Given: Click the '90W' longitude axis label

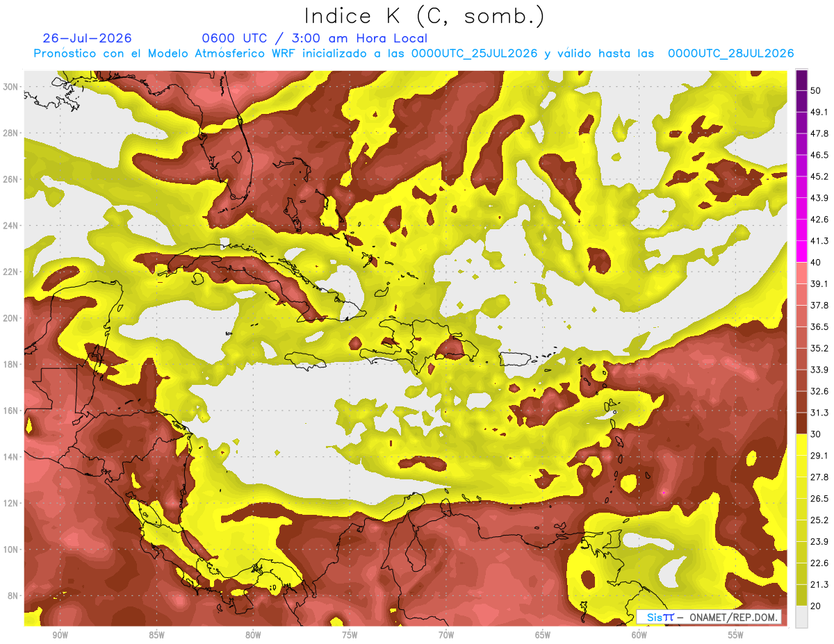Looking at the screenshot, I should point(60,635).
